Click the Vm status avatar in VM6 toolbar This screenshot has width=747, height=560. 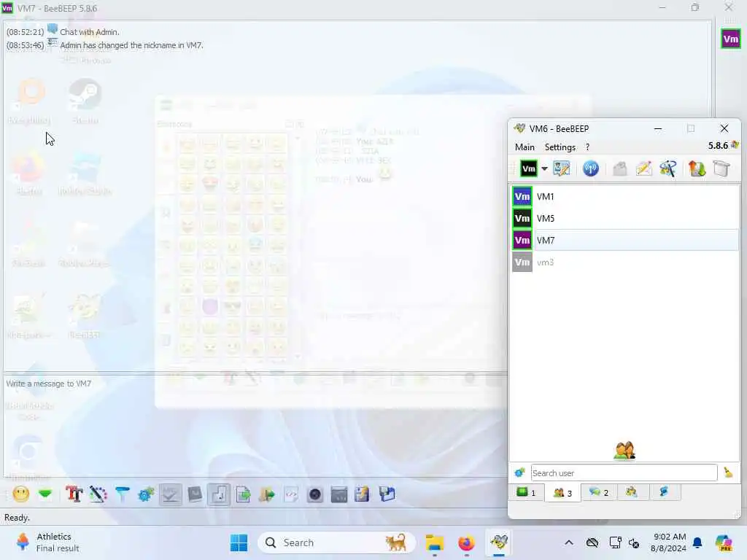(x=528, y=168)
